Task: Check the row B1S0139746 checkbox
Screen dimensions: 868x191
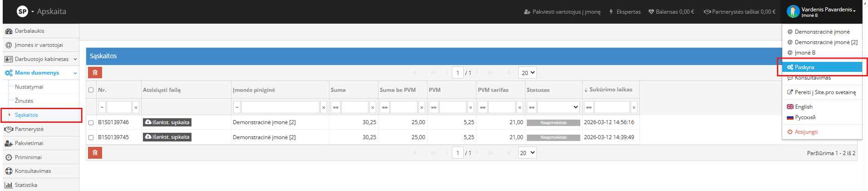Action: point(91,122)
